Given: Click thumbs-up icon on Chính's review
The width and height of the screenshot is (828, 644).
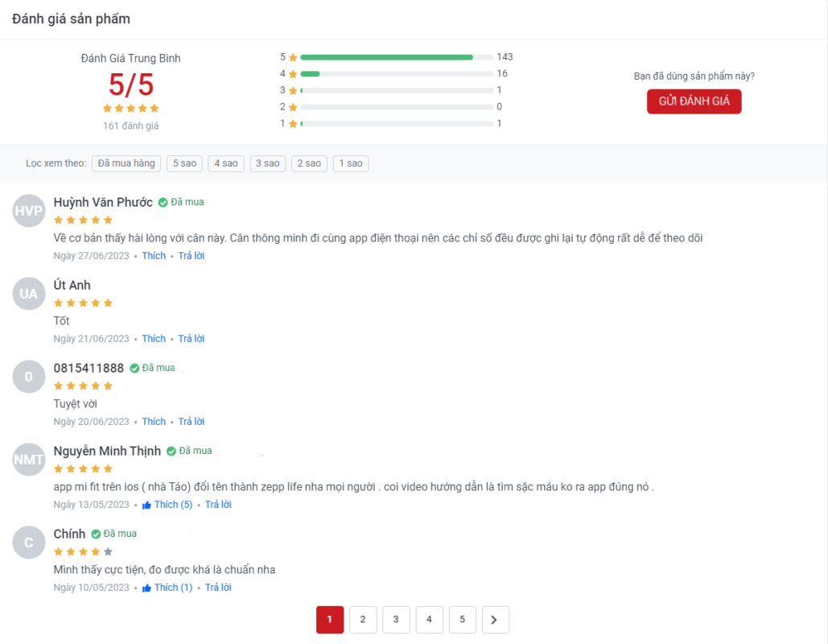Looking at the screenshot, I should pos(146,588).
